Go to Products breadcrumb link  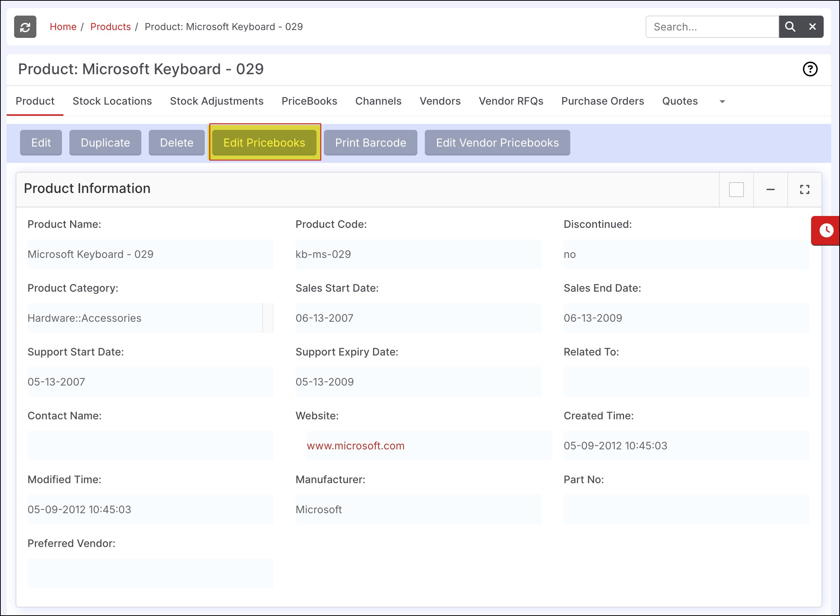coord(110,27)
